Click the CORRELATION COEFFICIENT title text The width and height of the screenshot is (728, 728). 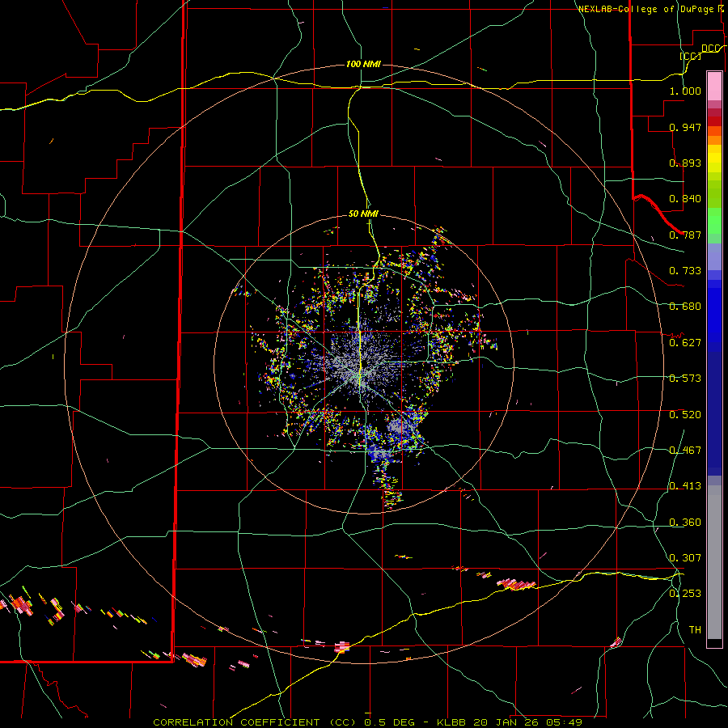click(236, 722)
